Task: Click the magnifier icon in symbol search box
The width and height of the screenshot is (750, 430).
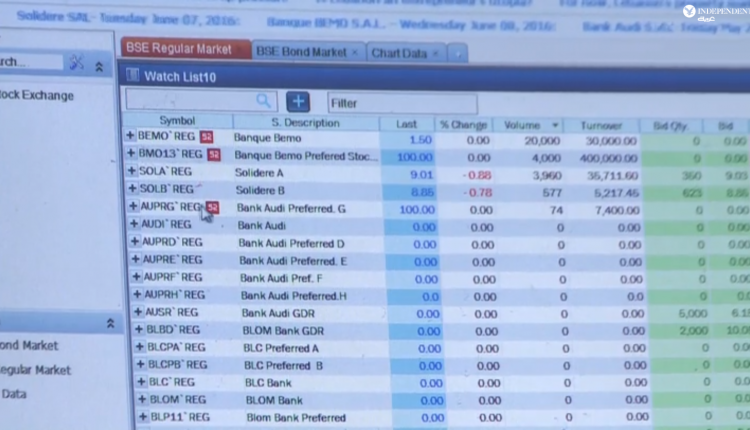Action: [x=264, y=101]
